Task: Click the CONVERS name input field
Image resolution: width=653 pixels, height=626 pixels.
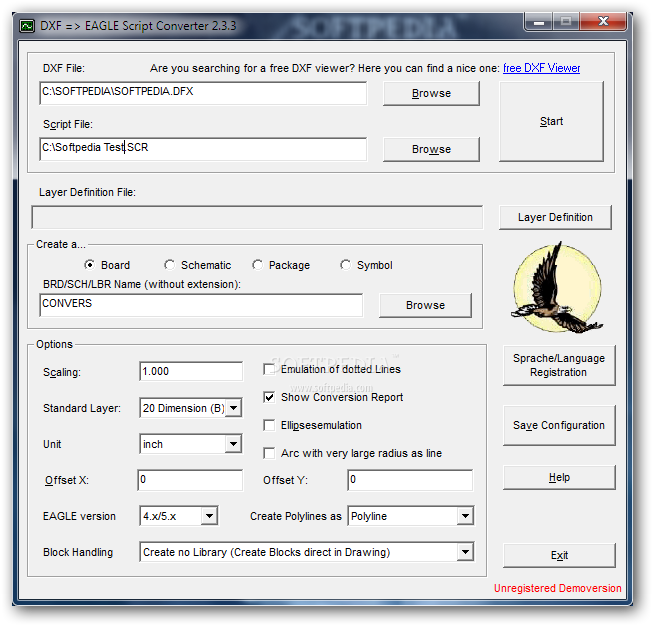Action: click(201, 305)
